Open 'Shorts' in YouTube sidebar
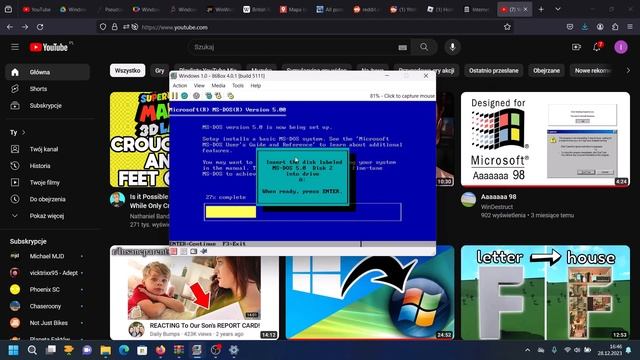 pos(47,89)
